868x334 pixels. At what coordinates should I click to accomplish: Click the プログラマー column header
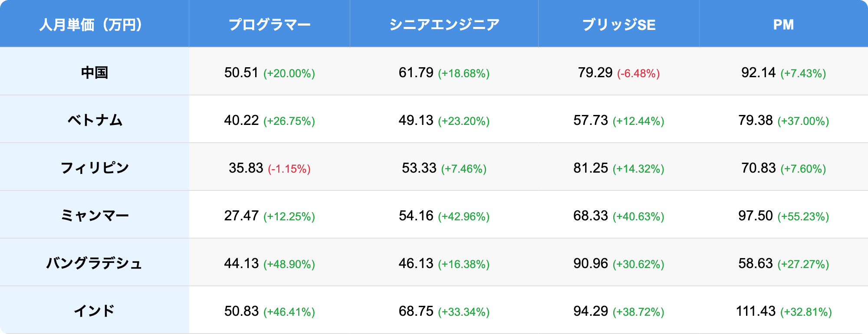270,24
